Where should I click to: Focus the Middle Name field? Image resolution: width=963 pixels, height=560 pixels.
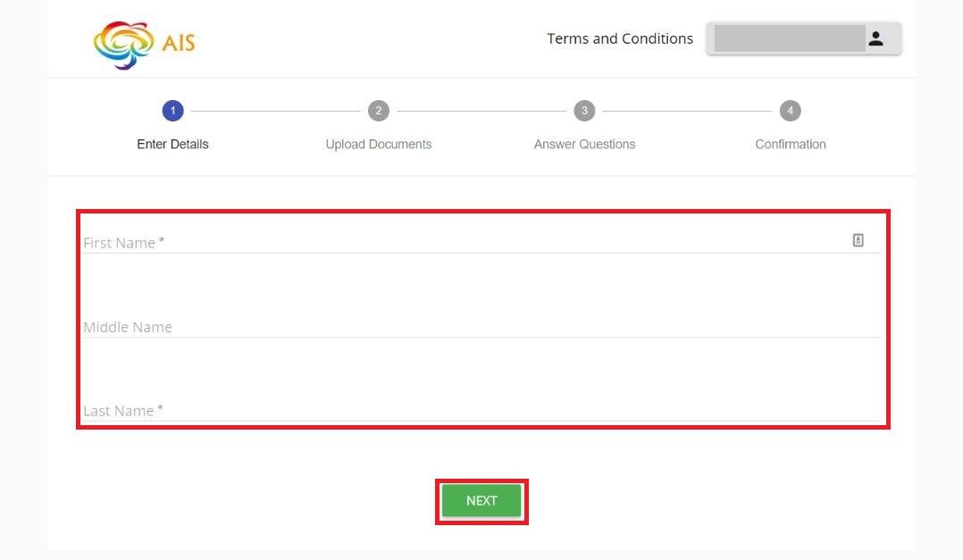[x=482, y=326]
